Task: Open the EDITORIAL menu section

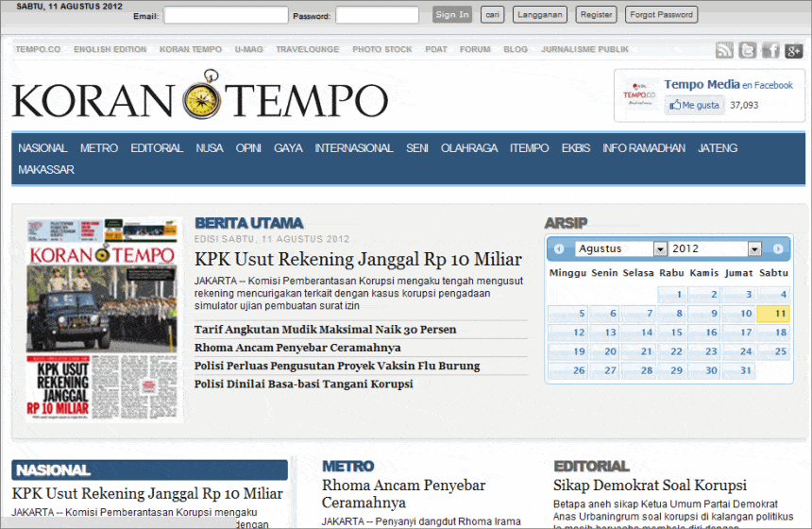Action: (157, 148)
